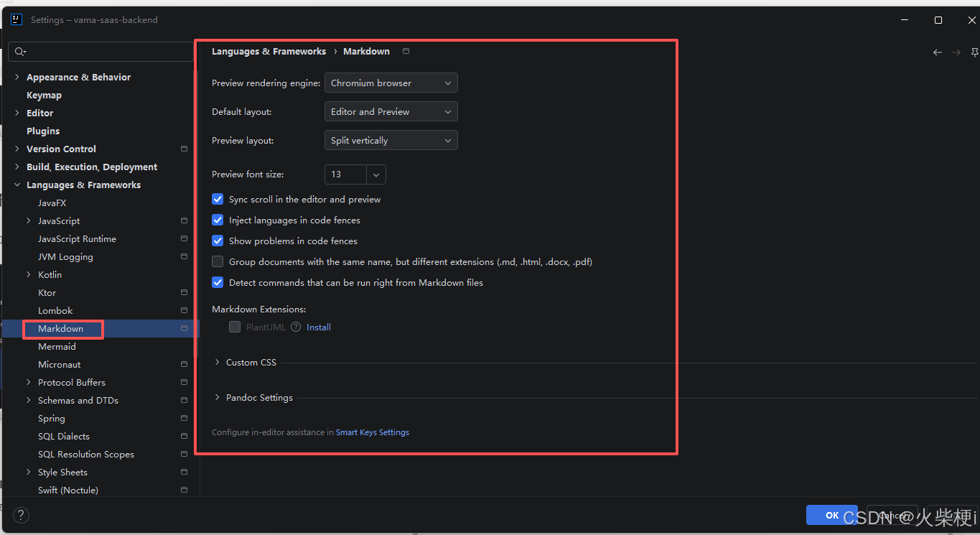This screenshot has width=980, height=535.
Task: Open Preview rendering engine dropdown
Action: [x=391, y=83]
